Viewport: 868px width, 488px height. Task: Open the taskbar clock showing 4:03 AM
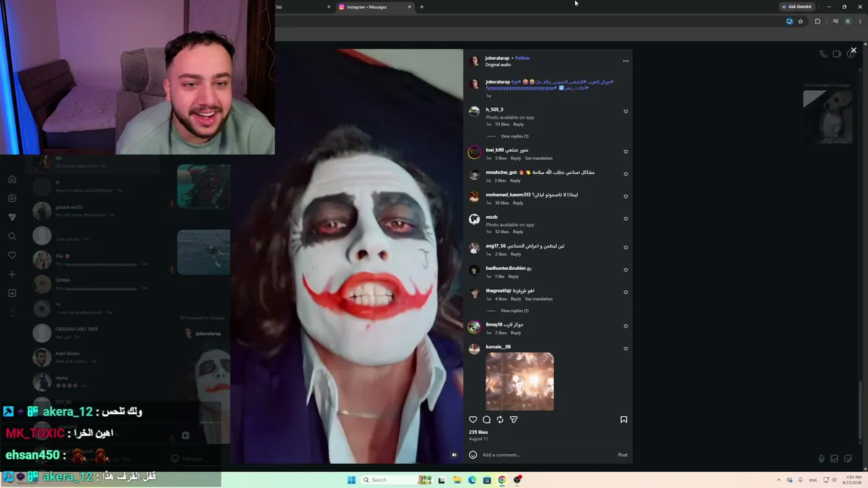851,480
